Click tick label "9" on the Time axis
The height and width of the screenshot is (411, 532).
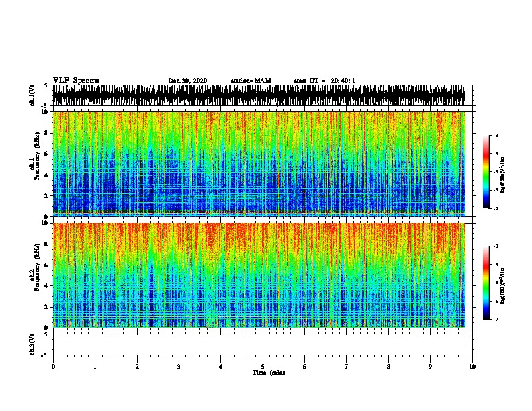click(x=430, y=367)
